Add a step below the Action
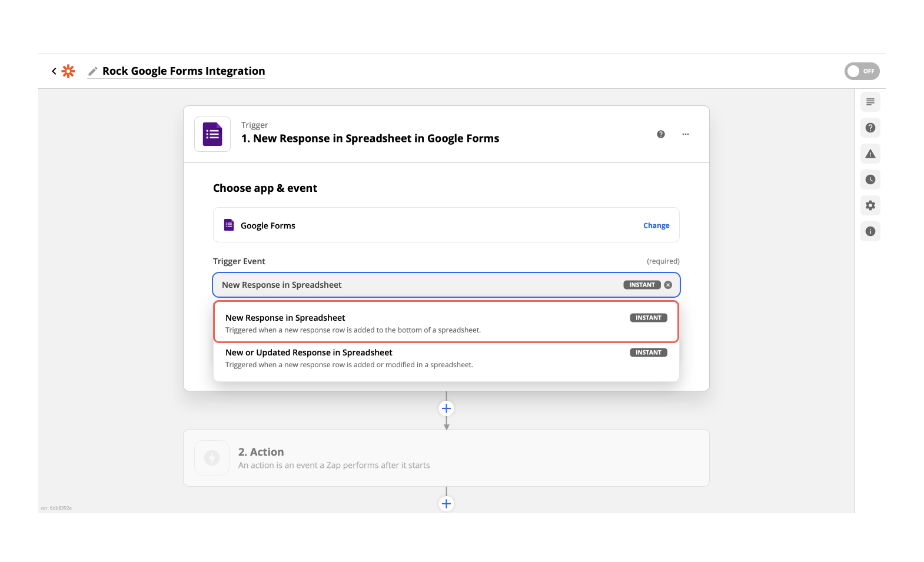924x562 pixels. click(x=446, y=504)
